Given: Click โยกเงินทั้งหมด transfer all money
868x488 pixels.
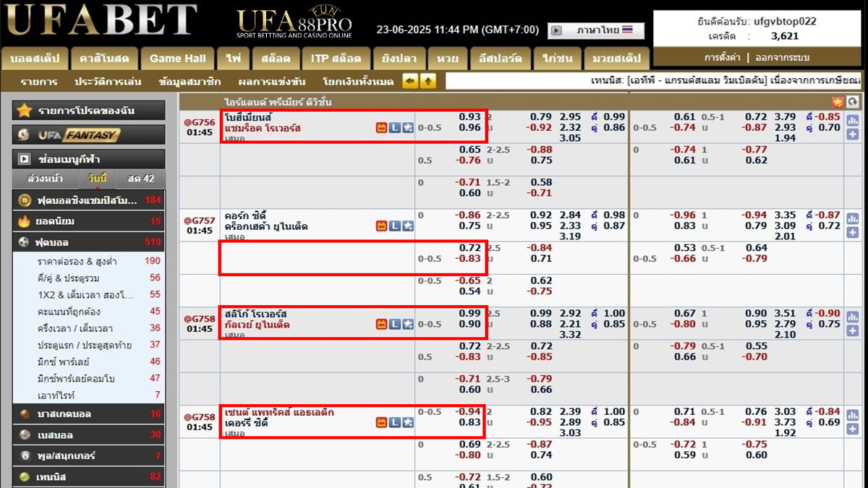Looking at the screenshot, I should [x=359, y=82].
